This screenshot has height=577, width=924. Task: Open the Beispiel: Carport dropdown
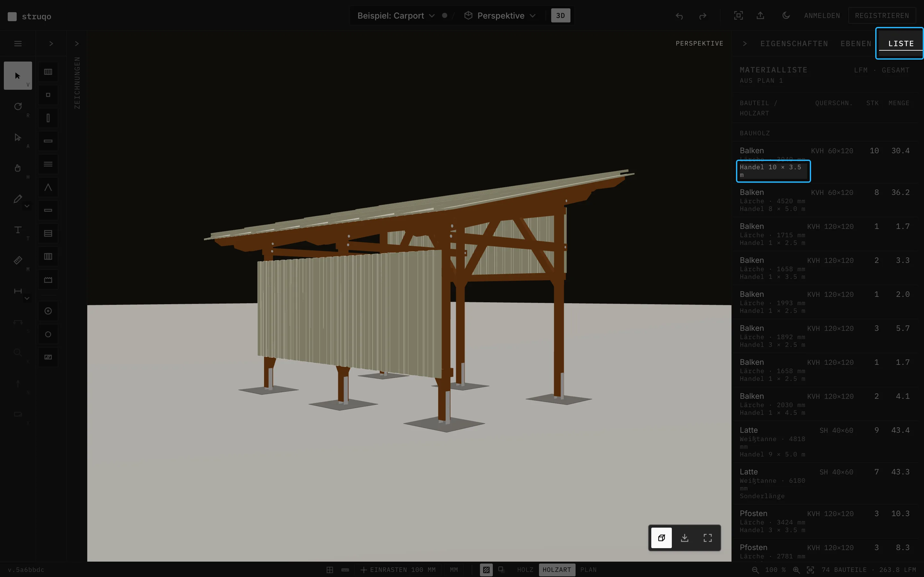point(396,16)
